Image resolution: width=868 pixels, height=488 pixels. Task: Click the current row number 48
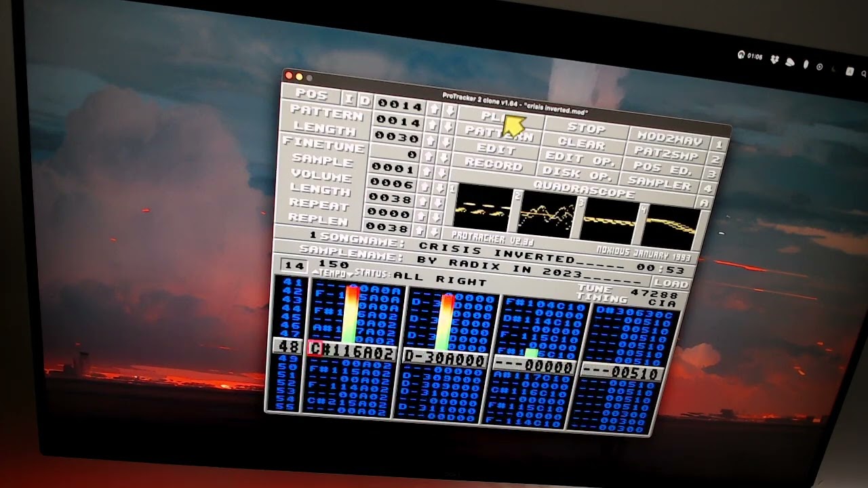tap(288, 346)
